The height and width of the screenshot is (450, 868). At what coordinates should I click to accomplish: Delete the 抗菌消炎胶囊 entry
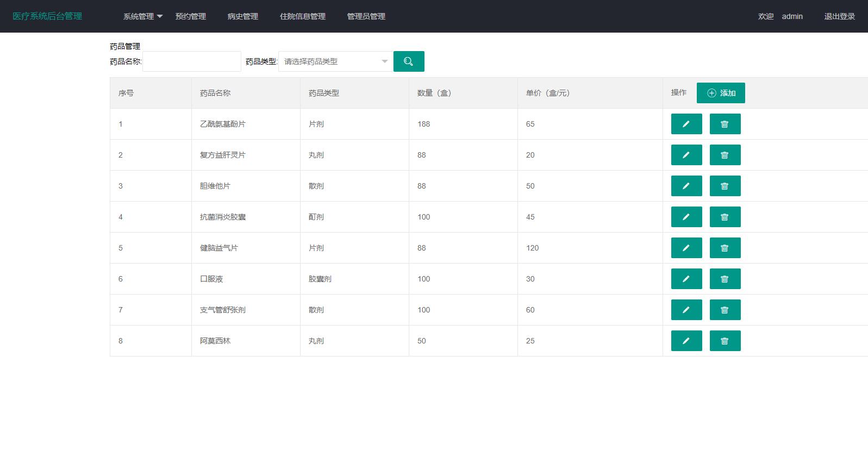click(x=725, y=217)
